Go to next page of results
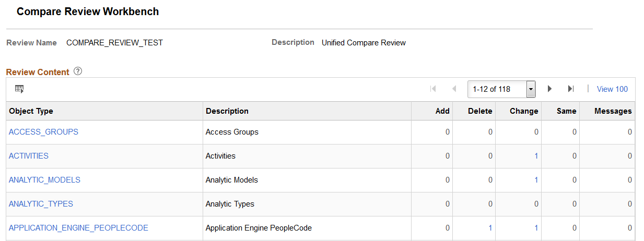The height and width of the screenshot is (241, 644). (x=549, y=89)
